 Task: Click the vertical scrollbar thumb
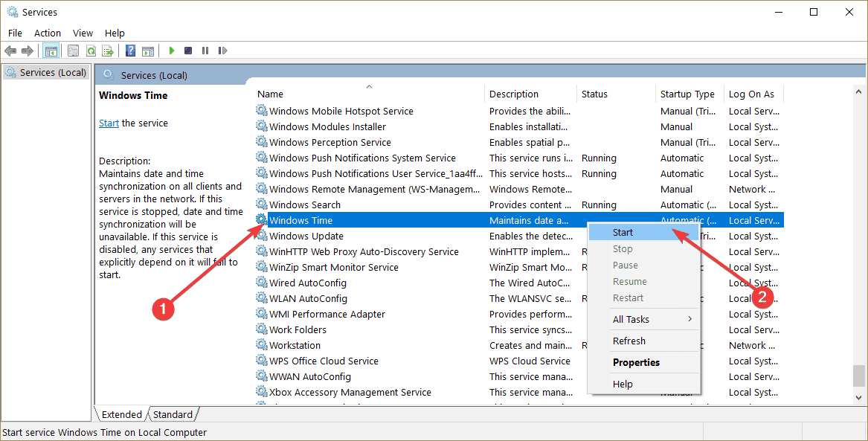[858, 376]
